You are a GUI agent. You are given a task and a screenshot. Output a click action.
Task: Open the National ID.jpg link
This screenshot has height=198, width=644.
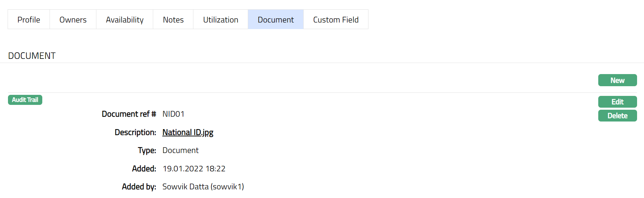pos(188,132)
